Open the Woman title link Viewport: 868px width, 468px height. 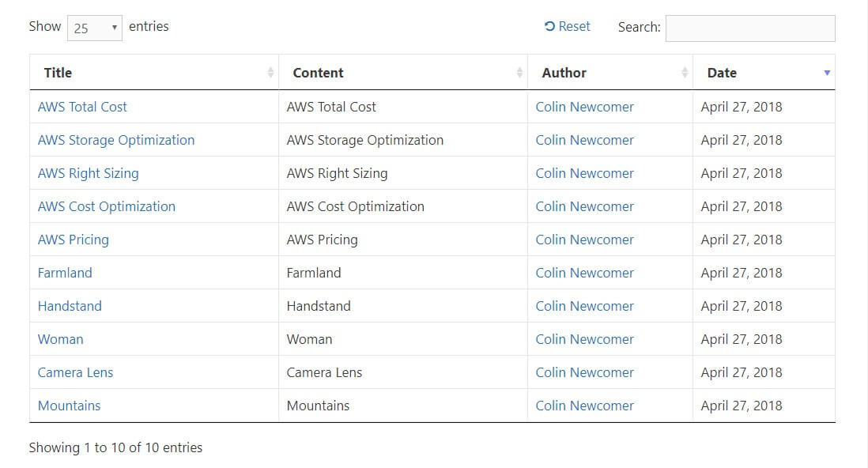coord(60,339)
